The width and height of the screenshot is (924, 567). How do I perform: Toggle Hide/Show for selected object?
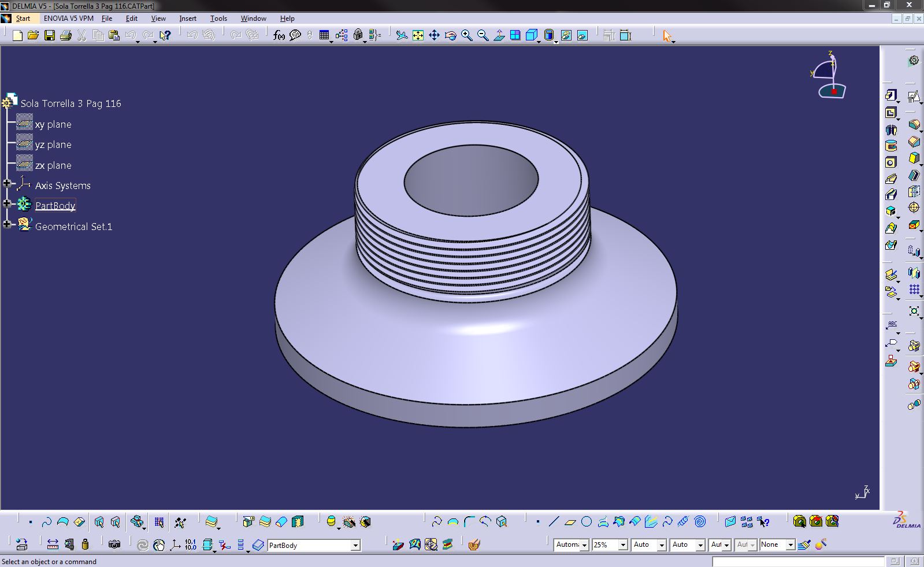566,36
